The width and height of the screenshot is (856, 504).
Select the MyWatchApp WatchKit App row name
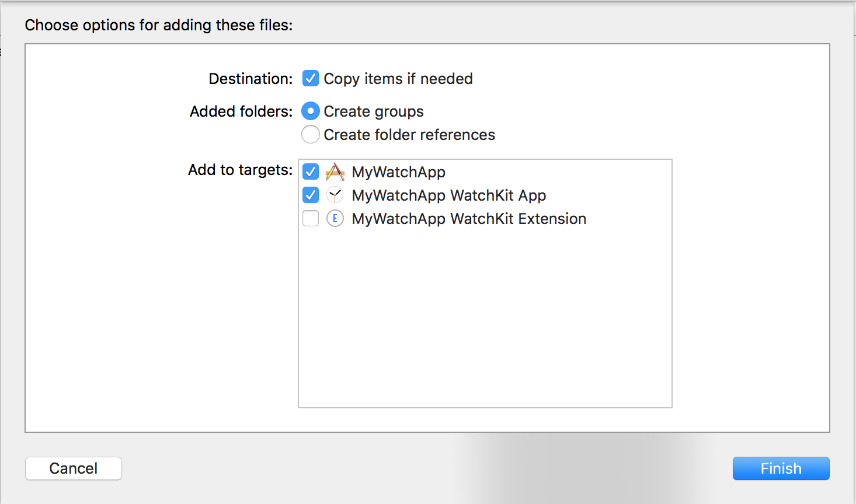coord(448,195)
